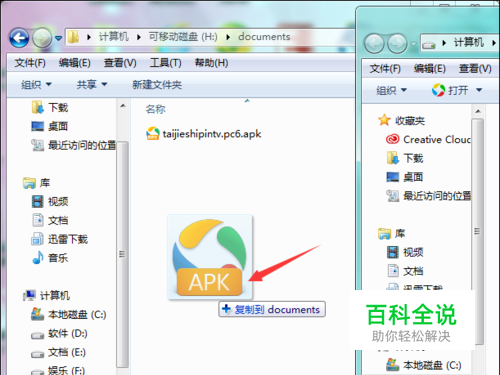Screen dimensions: 500x375
Task: Select 软件 (D:) drive in sidebar
Action: click(x=59, y=333)
